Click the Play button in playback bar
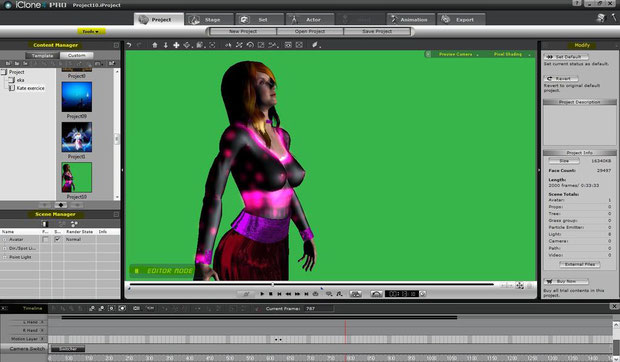 pyautogui.click(x=262, y=294)
